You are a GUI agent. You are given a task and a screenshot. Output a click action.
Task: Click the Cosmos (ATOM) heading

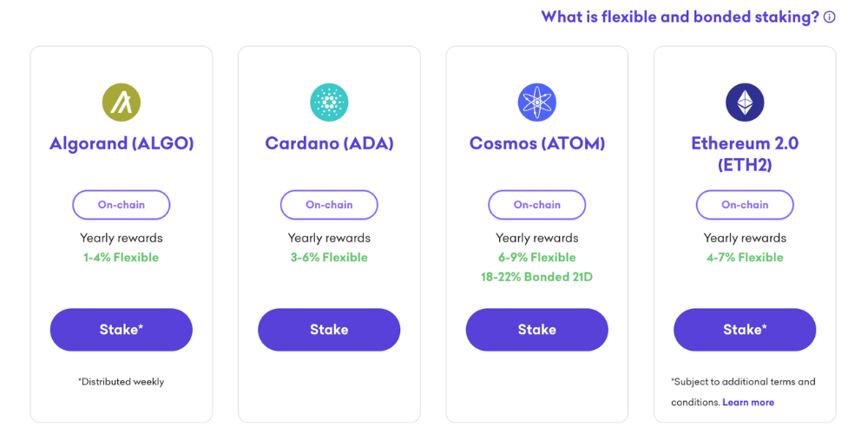click(537, 143)
